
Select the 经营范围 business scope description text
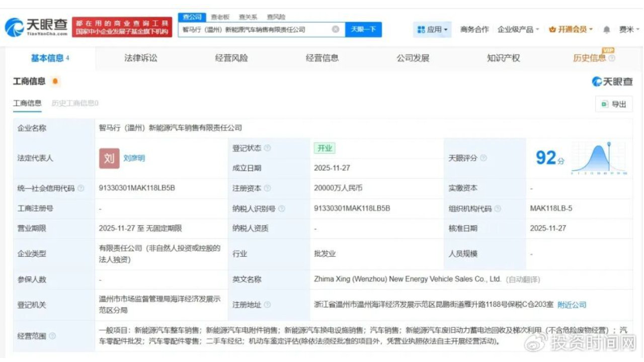(363, 336)
